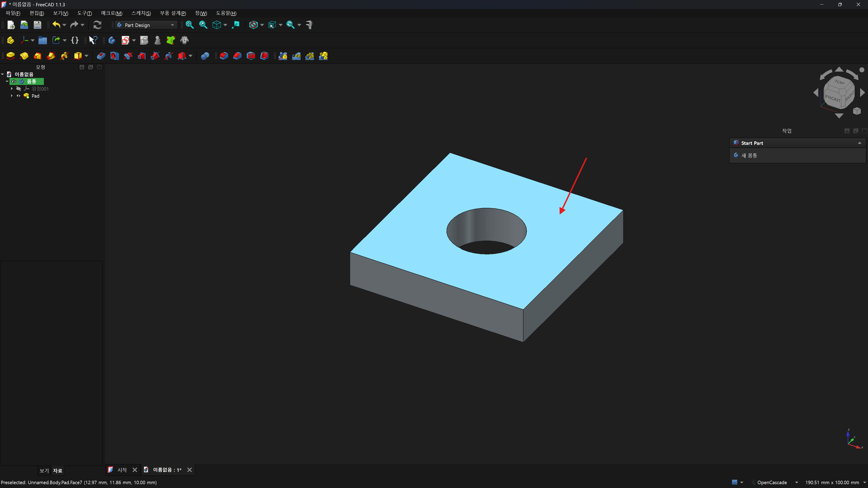The image size is (868, 488).
Task: Create a new body with the toolbar icon
Action: coord(112,40)
